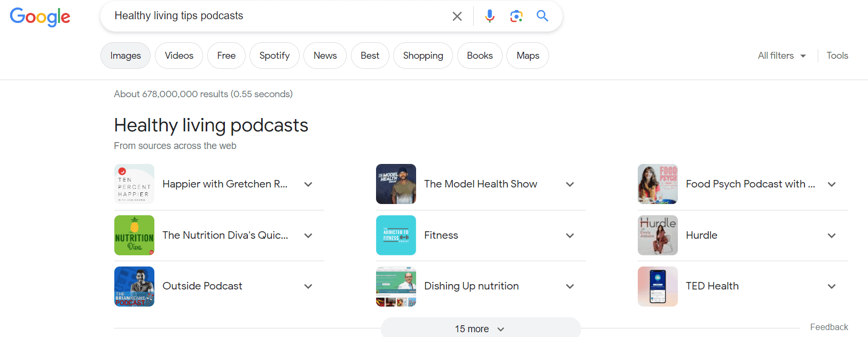
Task: Open the All filters dropdown
Action: [x=782, y=56]
